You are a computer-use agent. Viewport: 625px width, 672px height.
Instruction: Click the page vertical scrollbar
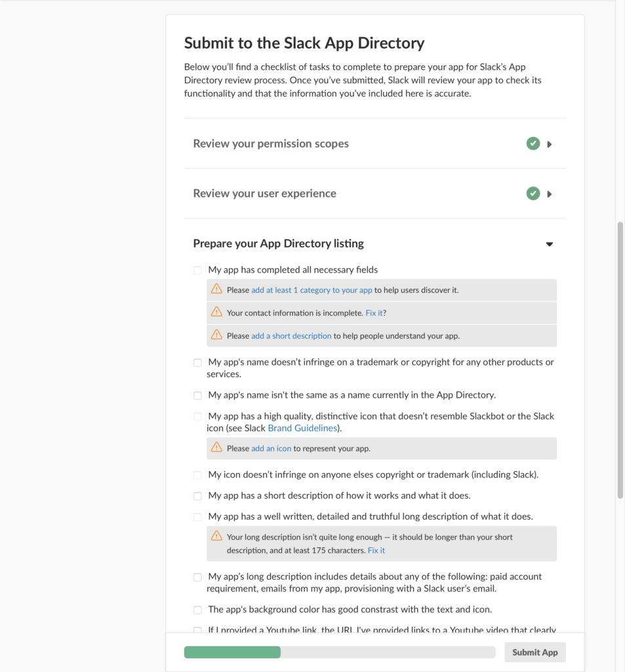coord(620,360)
